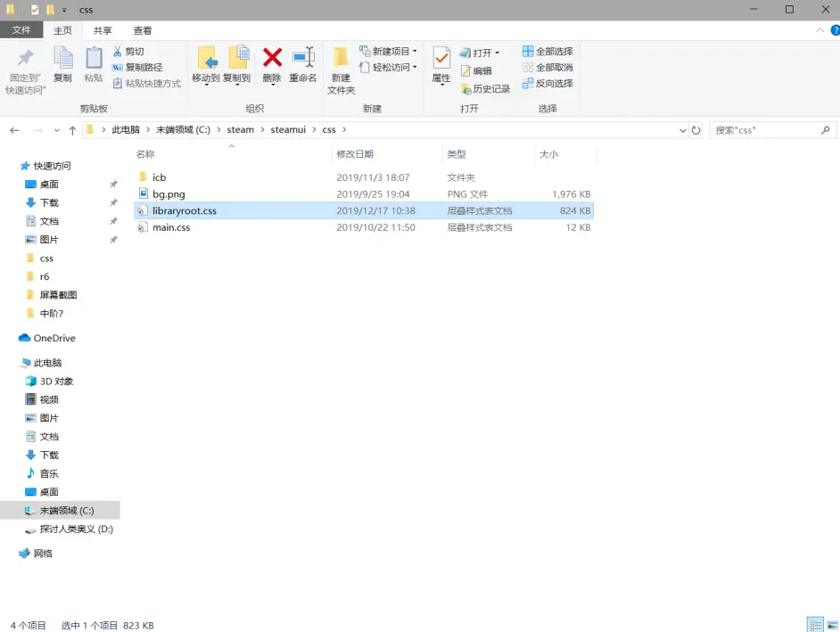Click the red Delete (删除) icon

pyautogui.click(x=272, y=58)
